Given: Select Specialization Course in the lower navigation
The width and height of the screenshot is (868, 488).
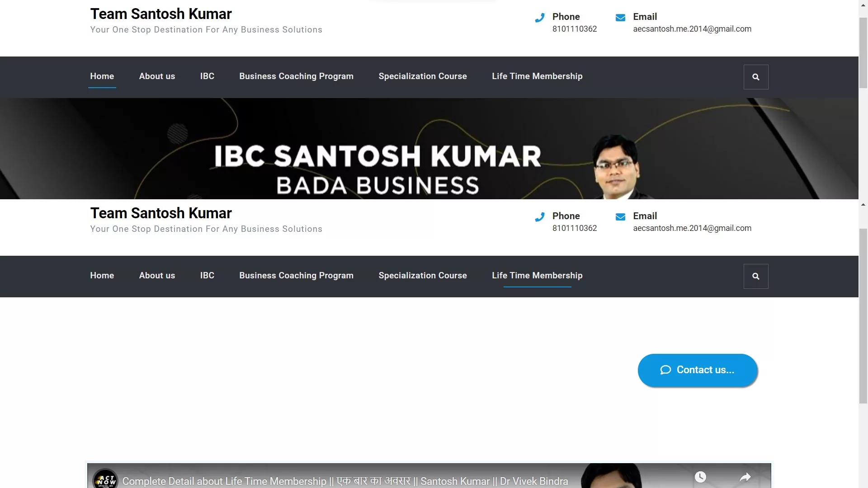Looking at the screenshot, I should [423, 276].
